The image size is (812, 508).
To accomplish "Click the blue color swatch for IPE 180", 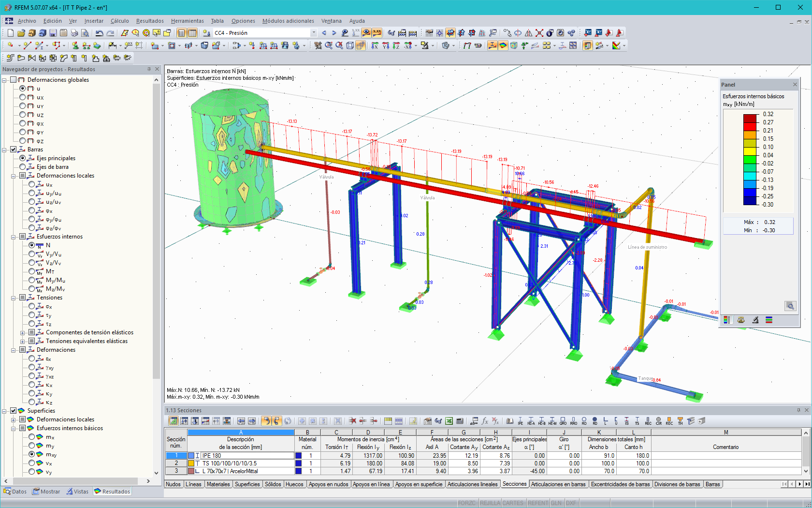I will pos(191,456).
